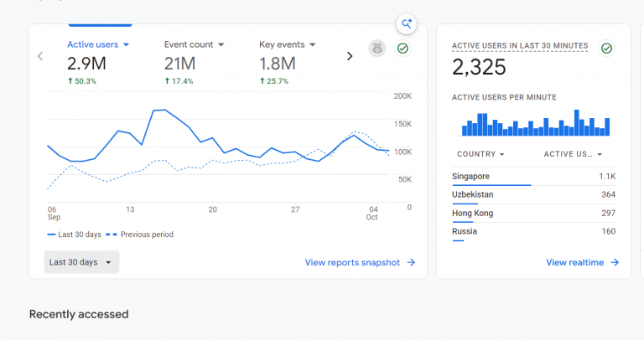644x340 pixels.
Task: Open the COUNTRY dimension dropdown
Action: pyautogui.click(x=480, y=154)
